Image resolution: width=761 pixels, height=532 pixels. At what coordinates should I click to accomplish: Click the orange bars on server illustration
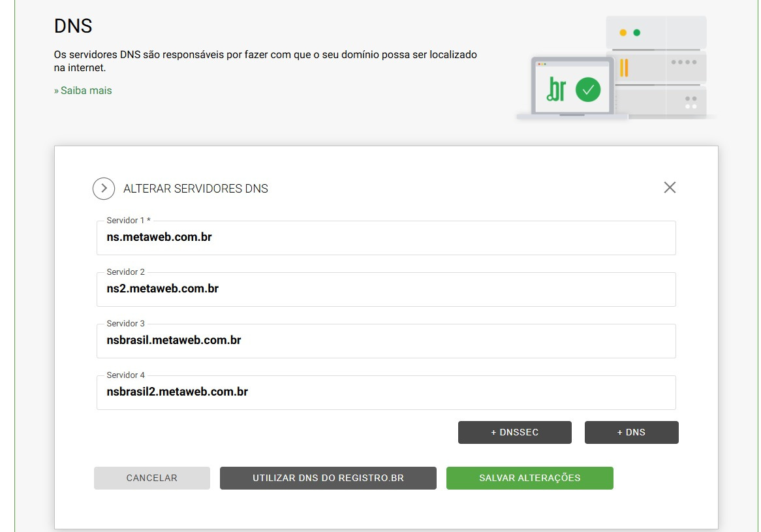click(624, 67)
